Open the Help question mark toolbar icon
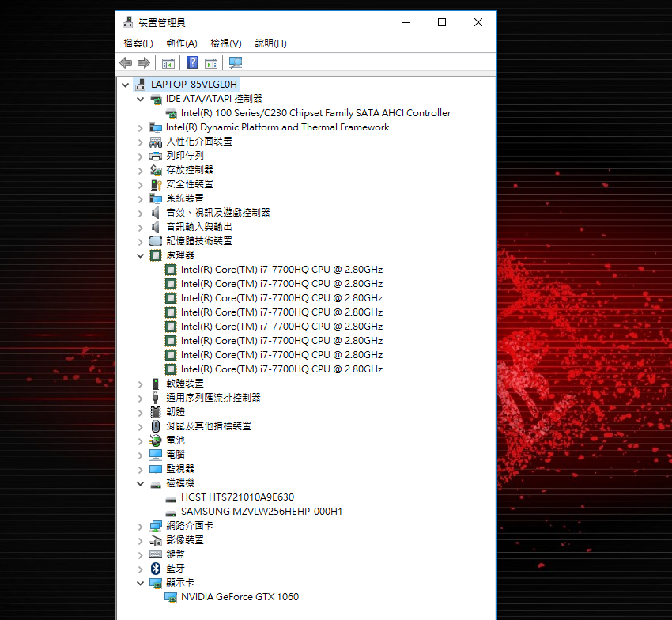672x620 pixels. click(192, 62)
